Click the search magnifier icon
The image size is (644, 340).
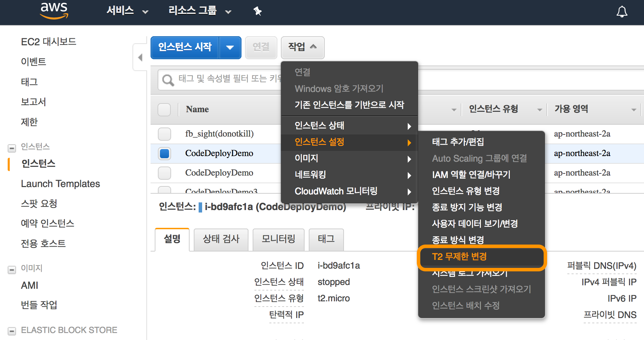tap(168, 80)
